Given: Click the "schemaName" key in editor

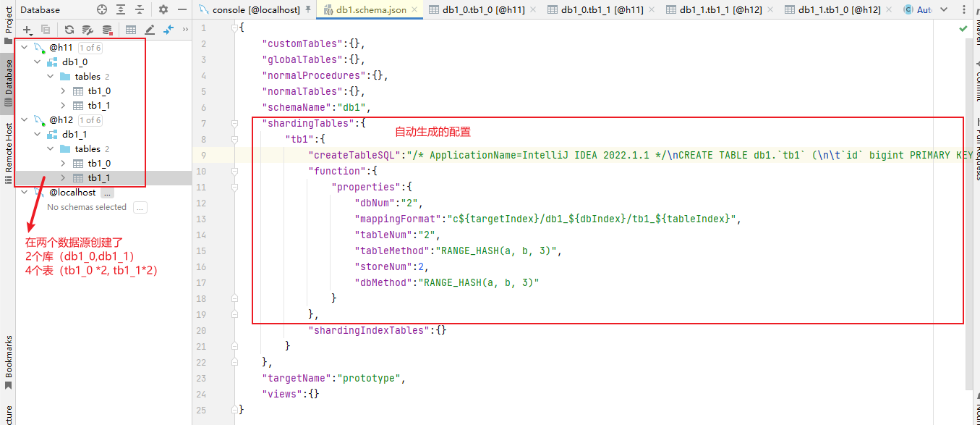Looking at the screenshot, I should [x=295, y=107].
